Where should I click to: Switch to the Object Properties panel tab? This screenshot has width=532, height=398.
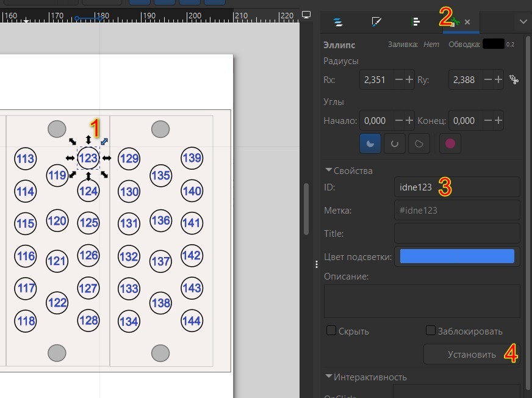coord(454,22)
